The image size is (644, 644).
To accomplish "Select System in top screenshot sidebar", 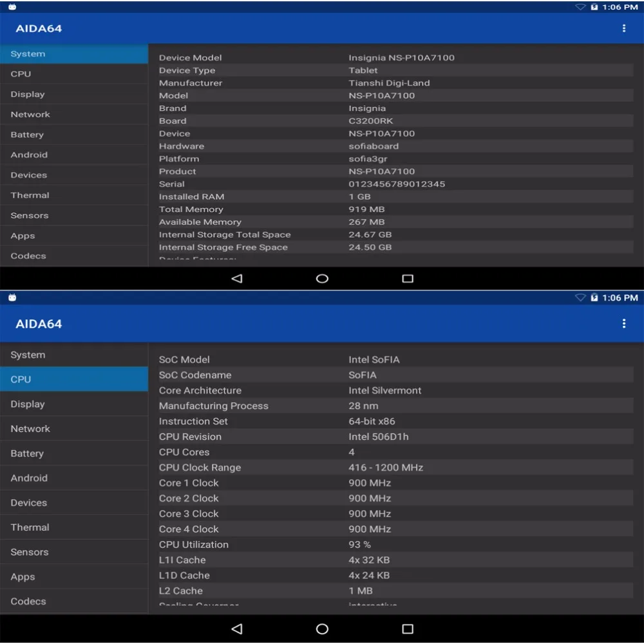I will (x=74, y=54).
